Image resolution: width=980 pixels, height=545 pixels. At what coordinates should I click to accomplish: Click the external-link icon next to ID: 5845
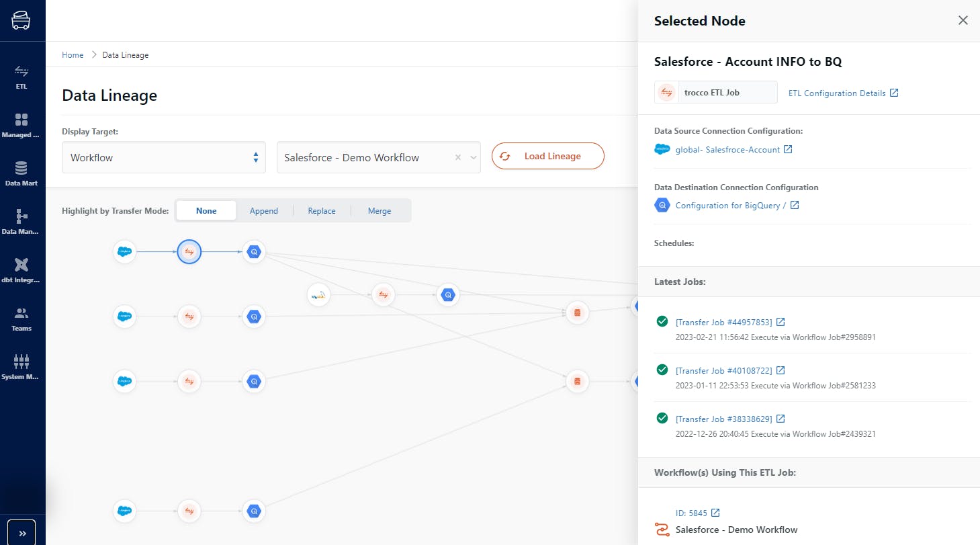(715, 513)
